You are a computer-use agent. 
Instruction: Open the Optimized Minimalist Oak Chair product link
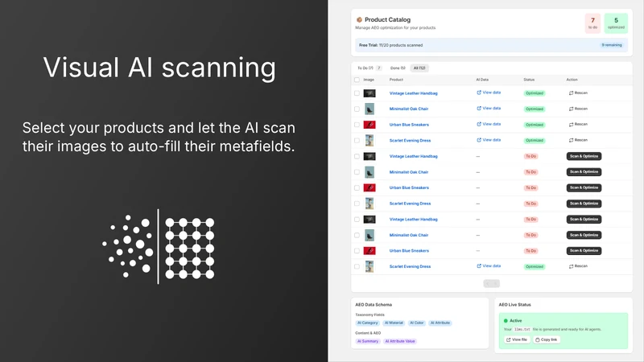(409, 109)
